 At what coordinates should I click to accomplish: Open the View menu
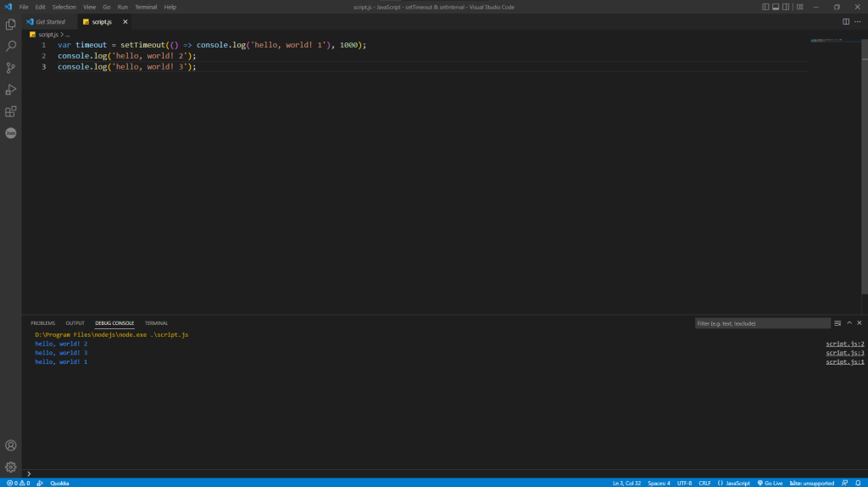click(x=89, y=7)
